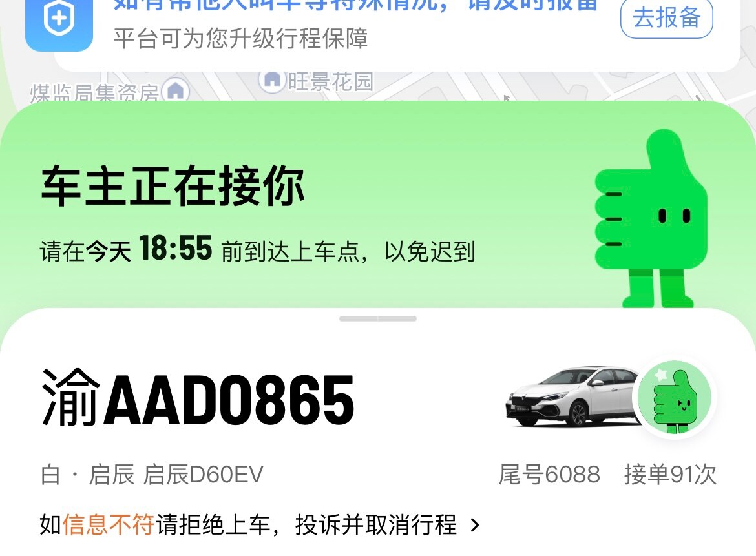Click 投诉并取消行程 complaint link
This screenshot has width=756, height=556.
point(376,524)
